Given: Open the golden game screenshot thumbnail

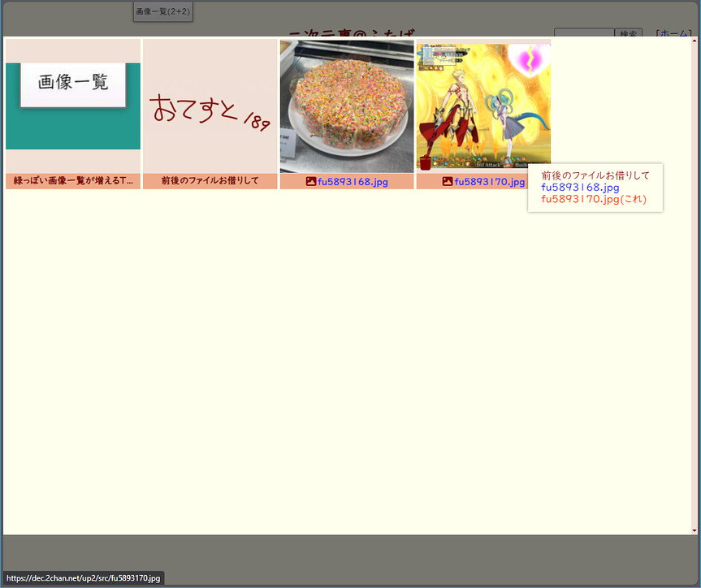Looking at the screenshot, I should (483, 106).
